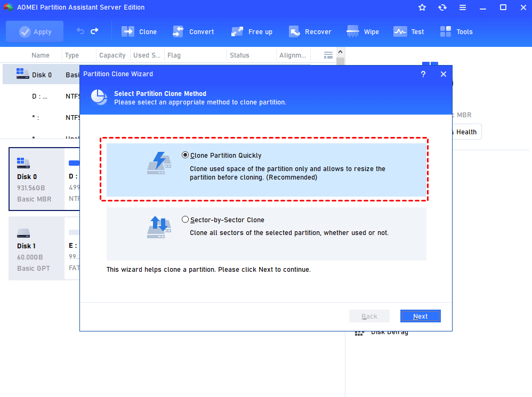Click the Next button in wizard

click(421, 316)
